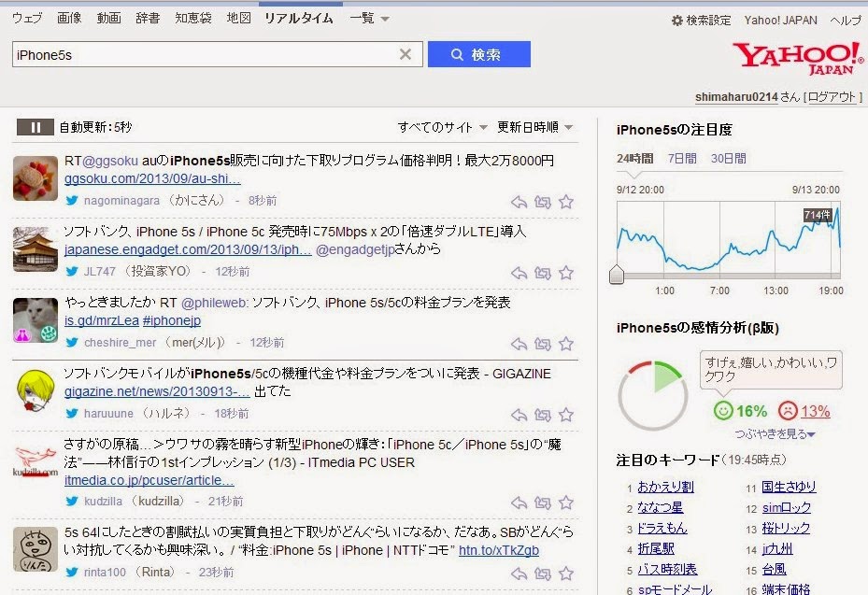Open keyword おかえり割
868x595 pixels.
(665, 487)
